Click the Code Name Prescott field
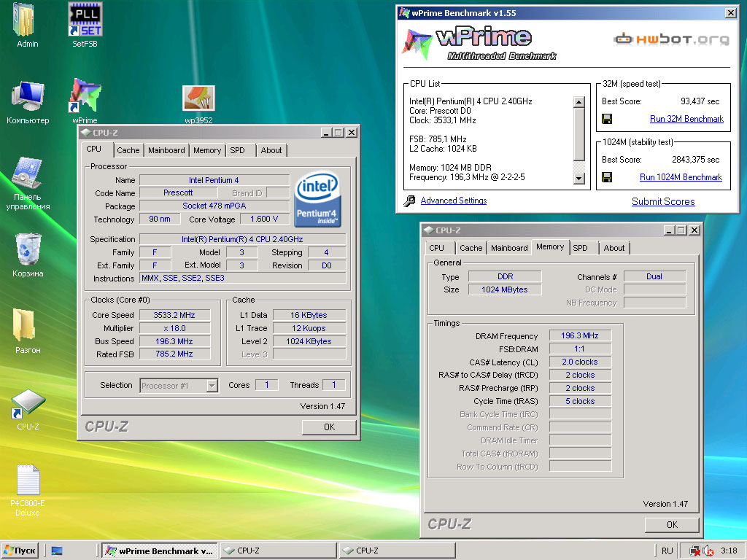The image size is (747, 560). [178, 192]
